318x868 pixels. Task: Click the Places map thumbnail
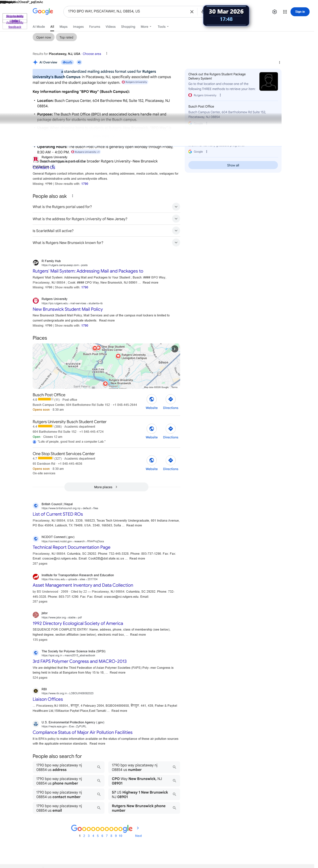click(108, 370)
